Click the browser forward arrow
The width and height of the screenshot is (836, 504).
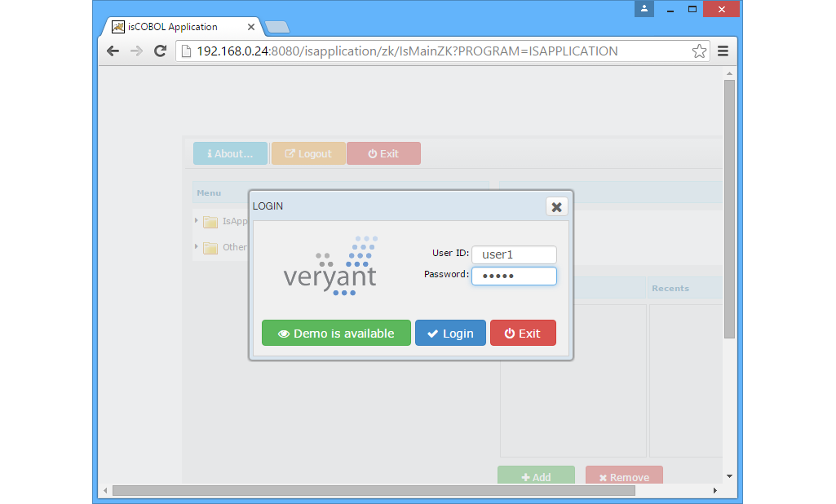[x=136, y=51]
